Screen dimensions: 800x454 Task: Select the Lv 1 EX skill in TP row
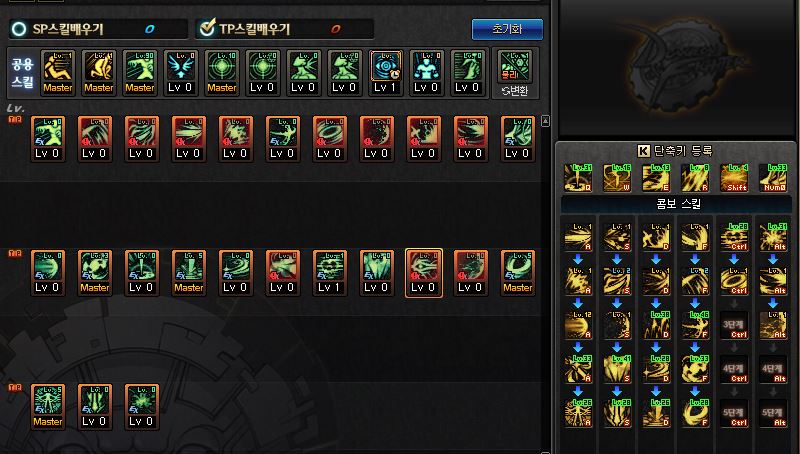click(330, 273)
